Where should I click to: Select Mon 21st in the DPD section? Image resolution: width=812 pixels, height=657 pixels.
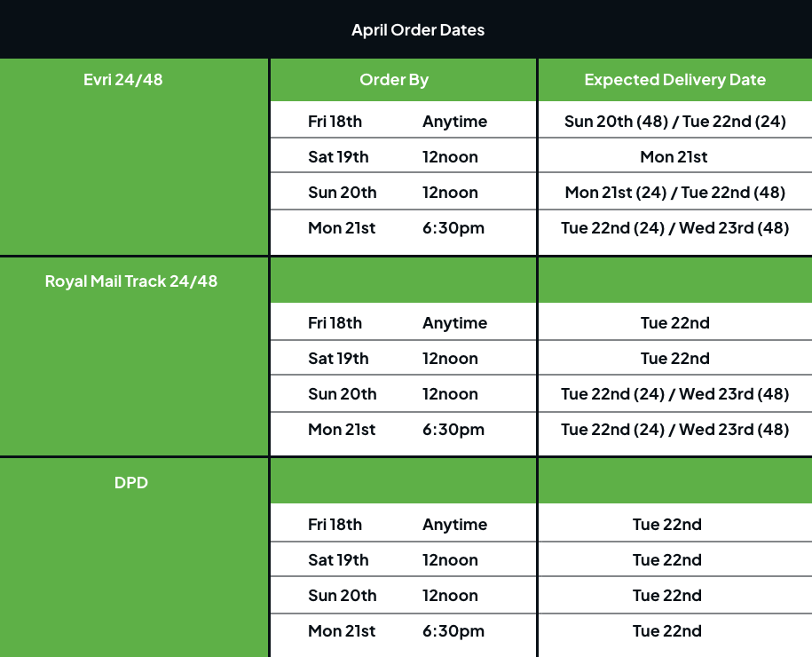tap(342, 631)
